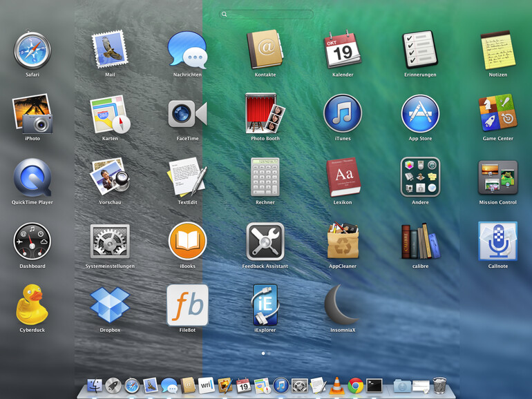Launch iTunes from the Launchpad grid
This screenshot has height=399, width=532.
coord(343,113)
